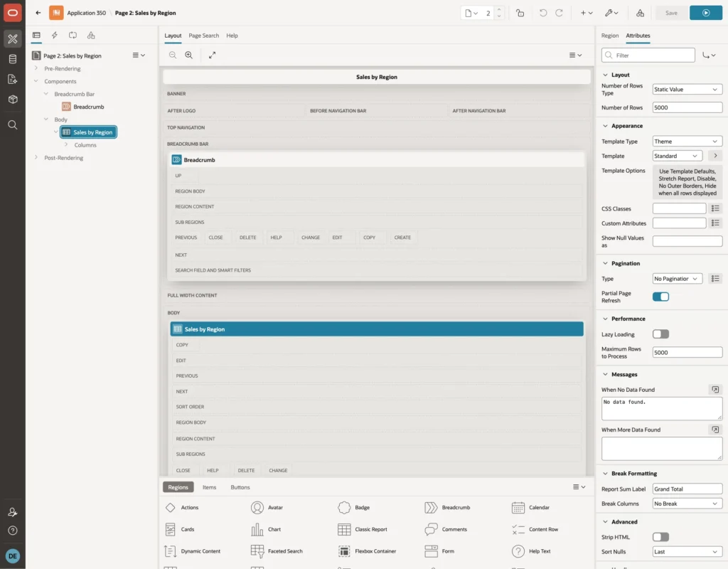Zoom out the layout view

pos(173,55)
